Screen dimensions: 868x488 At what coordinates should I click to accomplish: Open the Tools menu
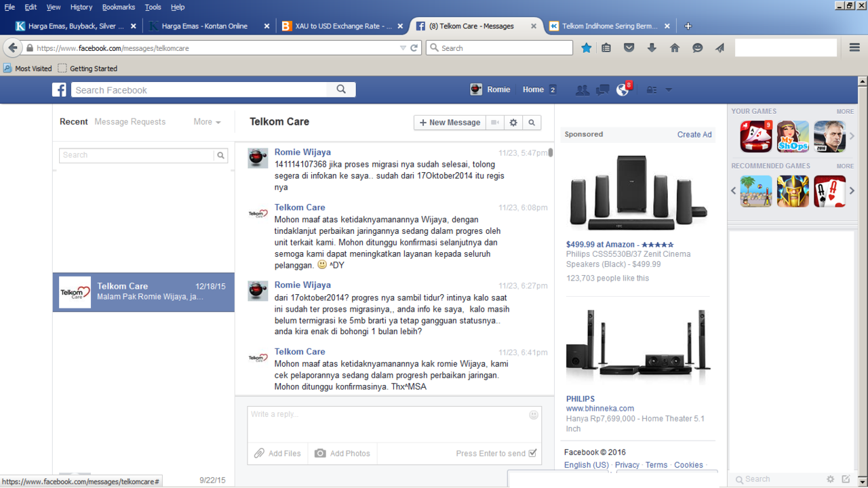[153, 7]
